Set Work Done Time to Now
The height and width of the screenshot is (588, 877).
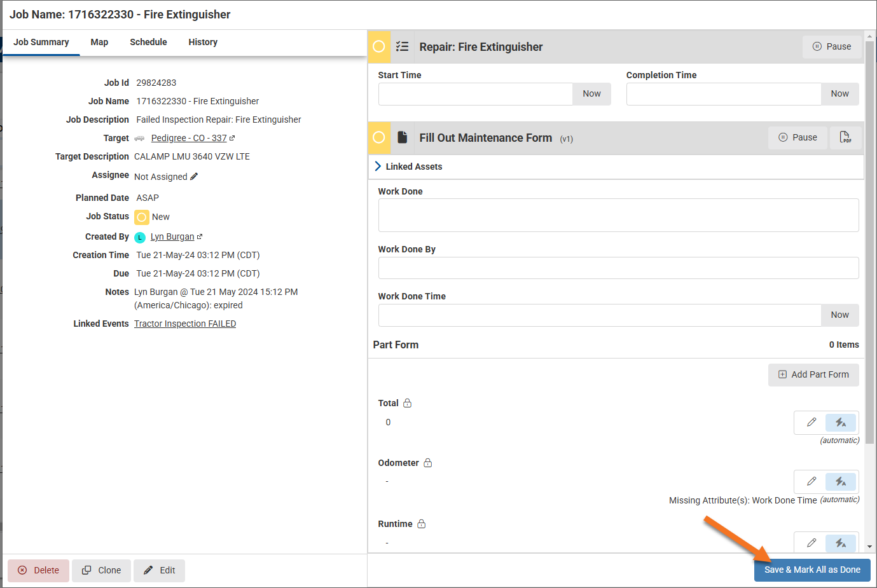coord(839,315)
